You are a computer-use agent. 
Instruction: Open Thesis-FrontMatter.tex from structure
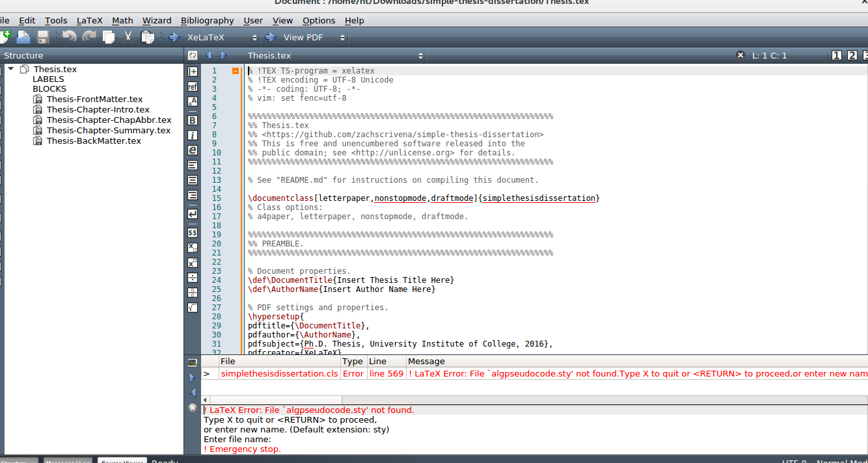(94, 99)
